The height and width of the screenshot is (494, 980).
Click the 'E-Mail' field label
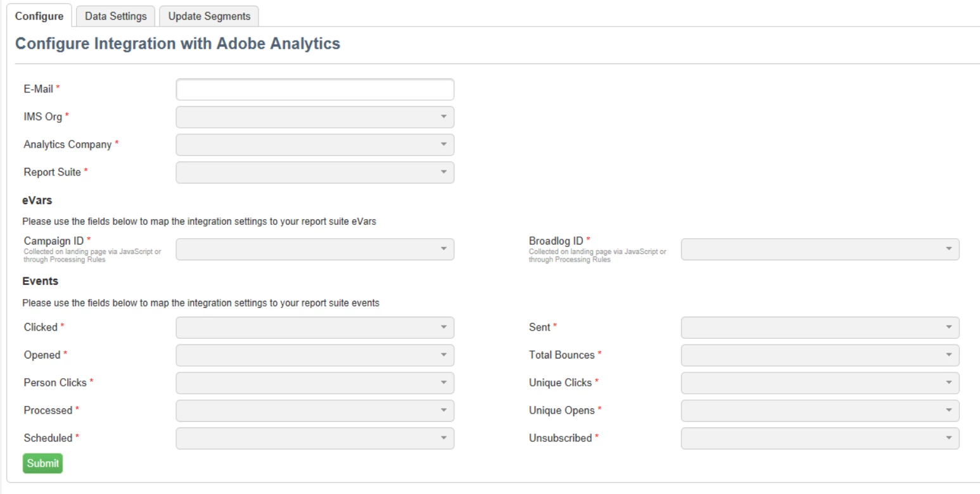coord(38,90)
